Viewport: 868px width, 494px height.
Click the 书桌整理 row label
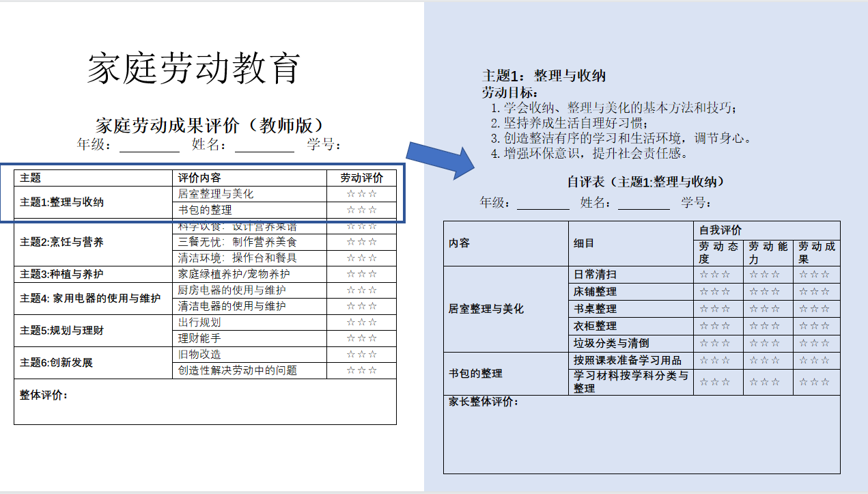(x=596, y=309)
